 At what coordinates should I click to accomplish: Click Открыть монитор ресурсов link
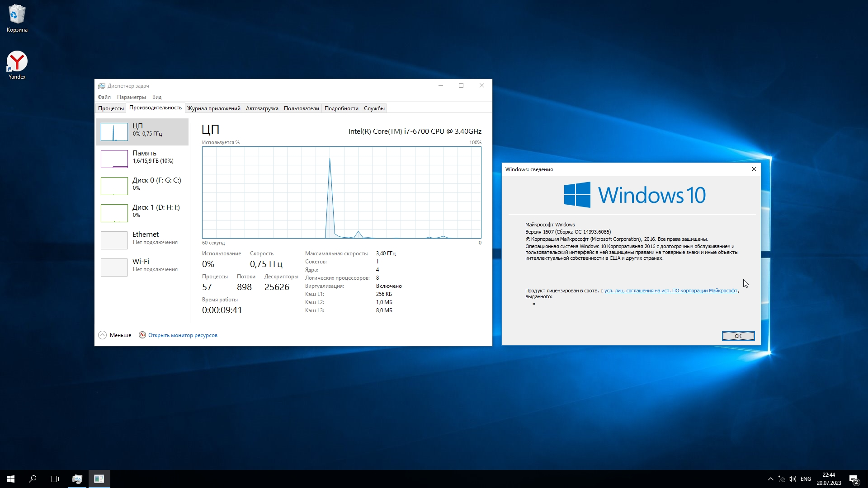pos(183,335)
